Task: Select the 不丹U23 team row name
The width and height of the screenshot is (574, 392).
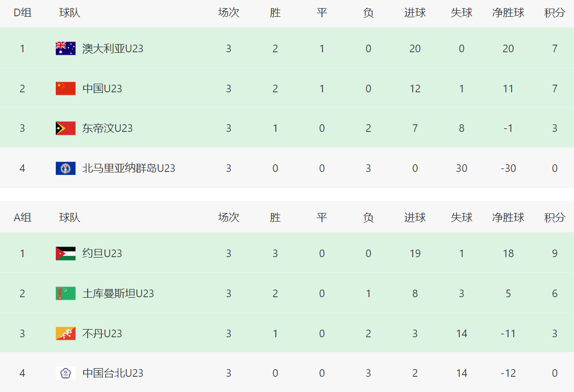Action: (102, 334)
